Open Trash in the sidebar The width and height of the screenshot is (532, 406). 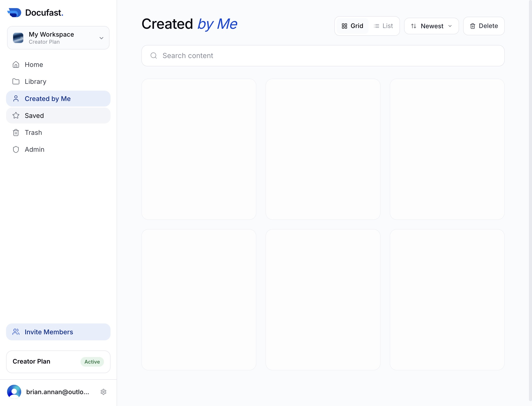tap(58, 132)
